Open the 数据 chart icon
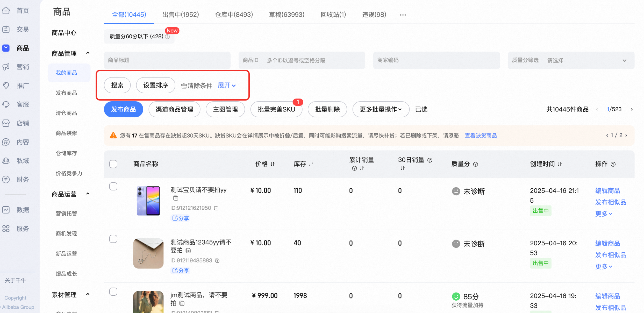Screen dimensions: 644x313 (x=6, y=210)
